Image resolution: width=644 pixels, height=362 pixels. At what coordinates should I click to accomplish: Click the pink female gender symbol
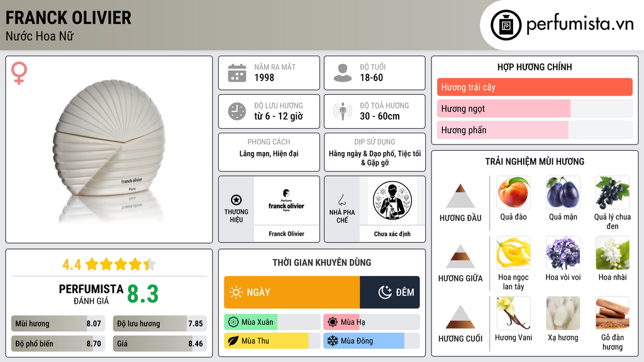coord(19,73)
